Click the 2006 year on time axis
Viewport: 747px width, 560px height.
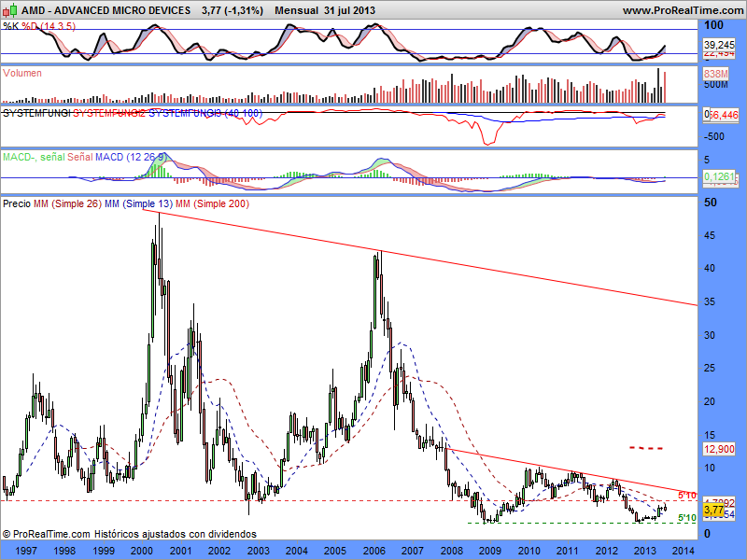[x=374, y=551]
